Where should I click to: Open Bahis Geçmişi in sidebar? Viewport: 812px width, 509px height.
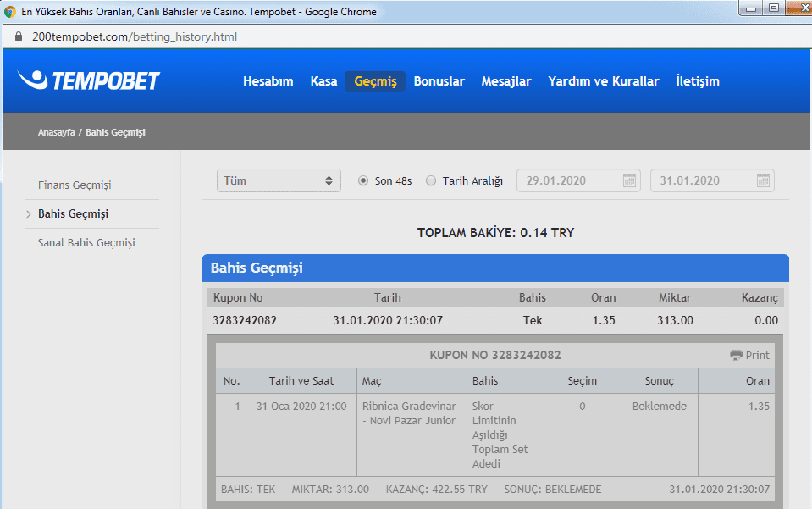tap(73, 214)
